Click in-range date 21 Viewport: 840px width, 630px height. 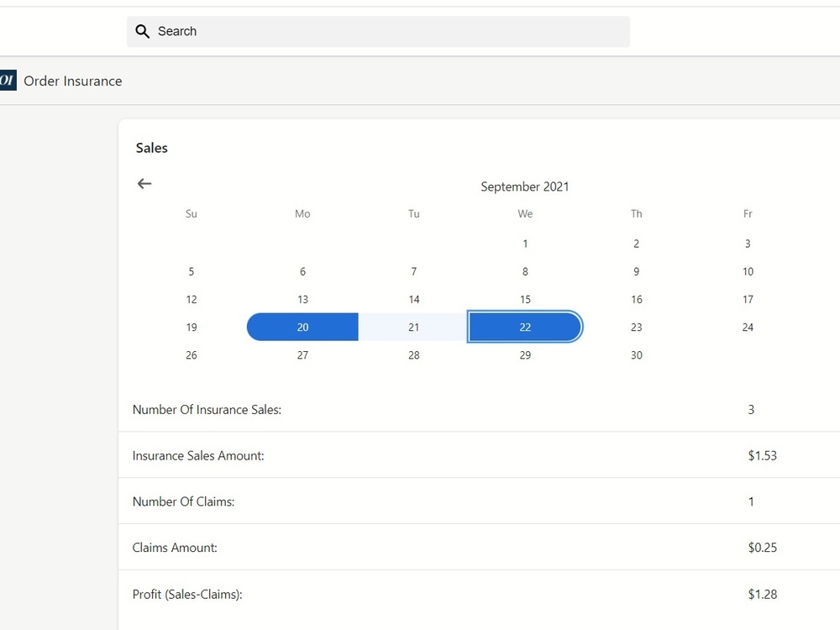[x=413, y=328]
